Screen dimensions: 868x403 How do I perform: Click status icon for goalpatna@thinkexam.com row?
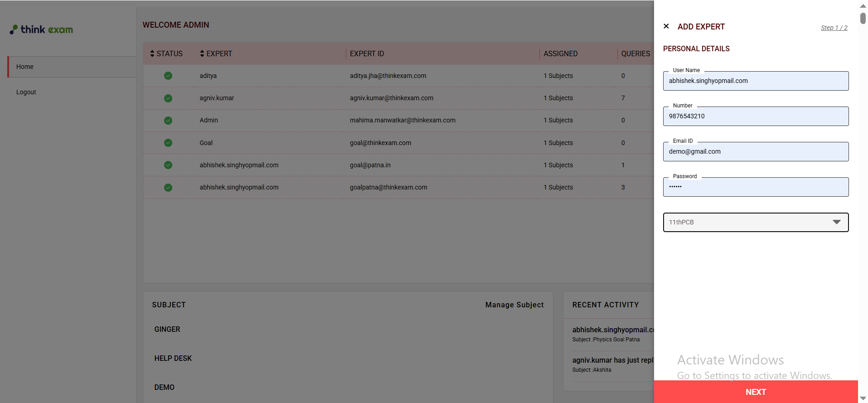168,188
